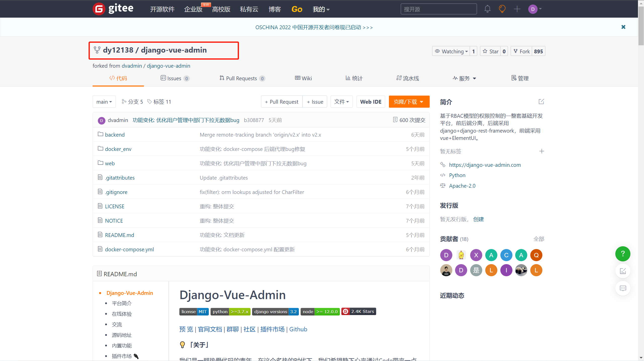644x361 pixels.
Task: Toggle Star on this repository
Action: [491, 51]
